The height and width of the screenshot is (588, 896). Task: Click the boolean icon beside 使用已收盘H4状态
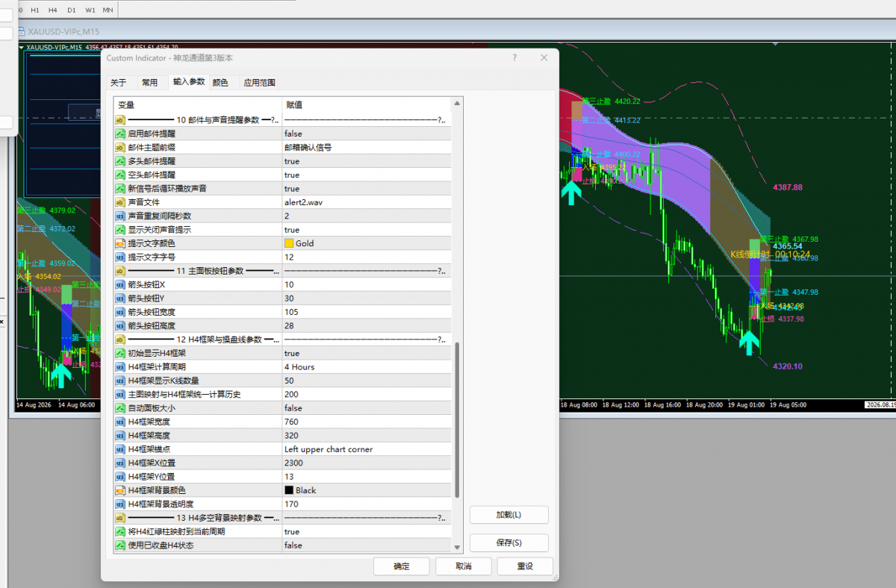pos(120,545)
